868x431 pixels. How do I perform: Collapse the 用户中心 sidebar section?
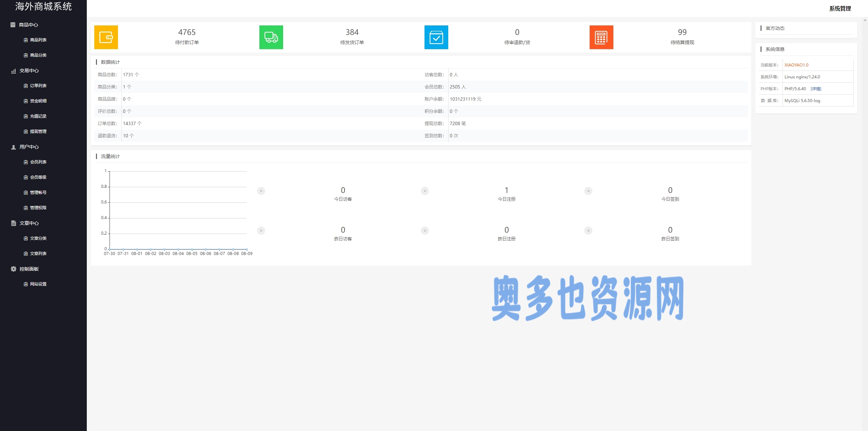[29, 147]
